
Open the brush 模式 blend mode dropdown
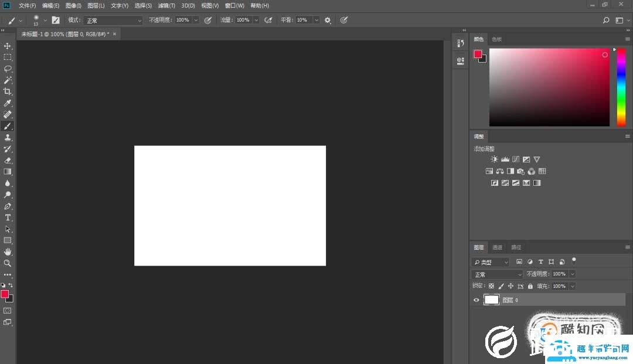[x=113, y=21]
